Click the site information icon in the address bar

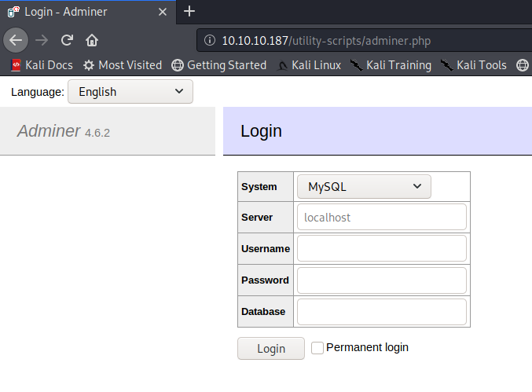210,41
